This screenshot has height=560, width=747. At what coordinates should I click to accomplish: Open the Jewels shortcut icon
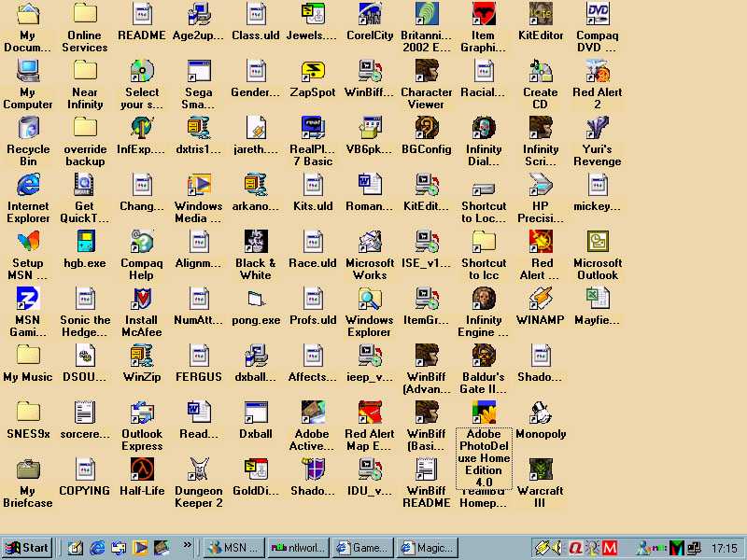coord(313,14)
